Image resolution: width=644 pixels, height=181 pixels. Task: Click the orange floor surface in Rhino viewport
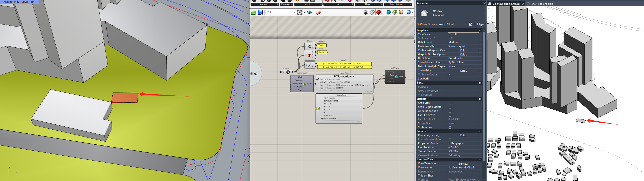(125, 98)
